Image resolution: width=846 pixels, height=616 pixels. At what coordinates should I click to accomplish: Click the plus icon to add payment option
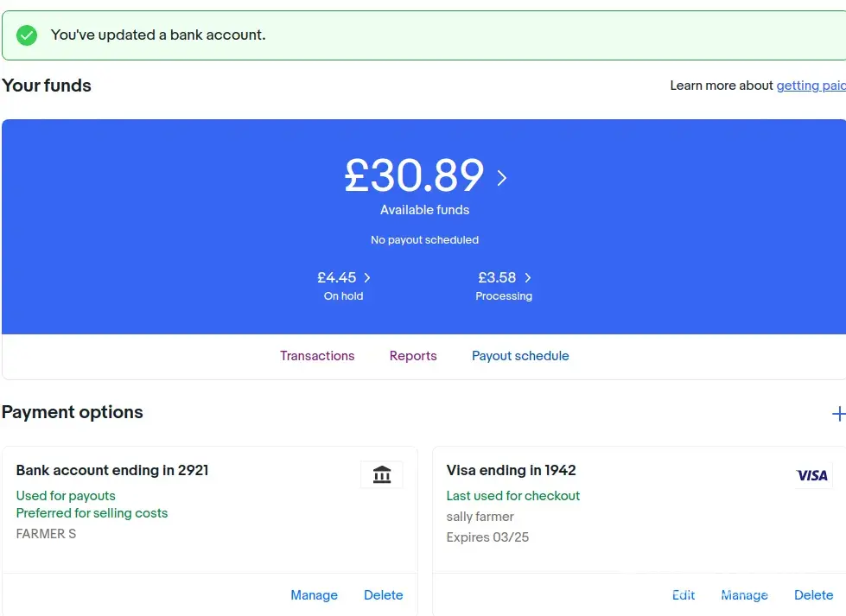click(x=837, y=414)
